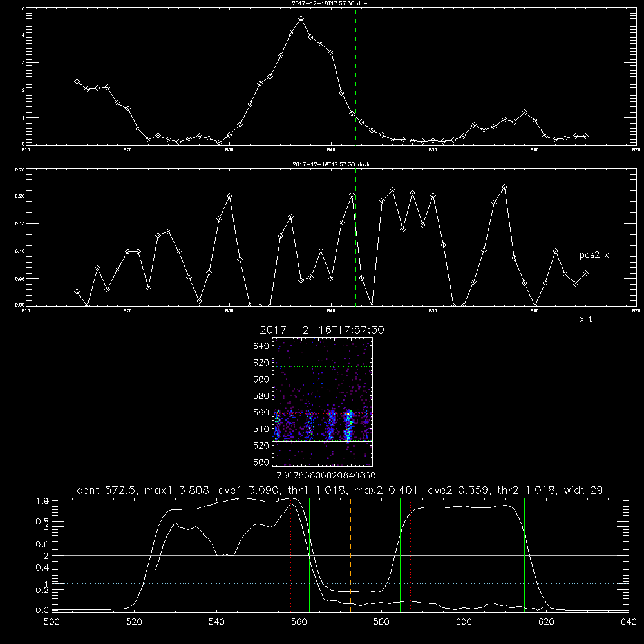Click the 0.20 label on the dusk plot y-axis
The height and width of the screenshot is (644, 644).
pos(20,196)
